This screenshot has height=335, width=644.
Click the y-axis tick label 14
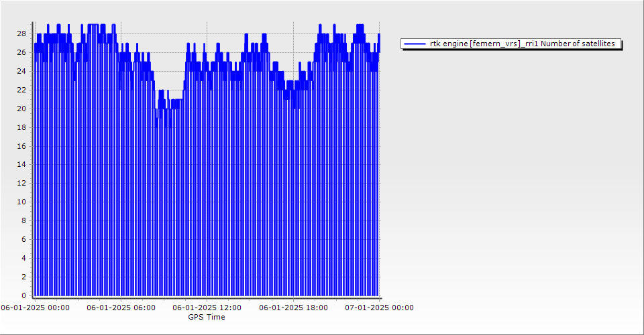[x=21, y=164]
